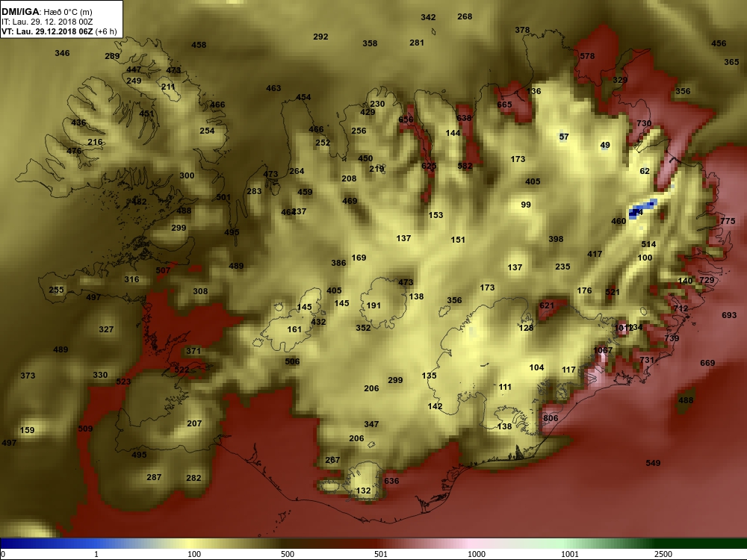Click the map value 49
747x560 pixels.
[605, 146]
